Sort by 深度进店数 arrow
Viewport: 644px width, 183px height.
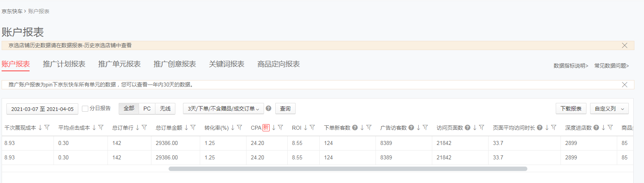pyautogui.click(x=603, y=128)
